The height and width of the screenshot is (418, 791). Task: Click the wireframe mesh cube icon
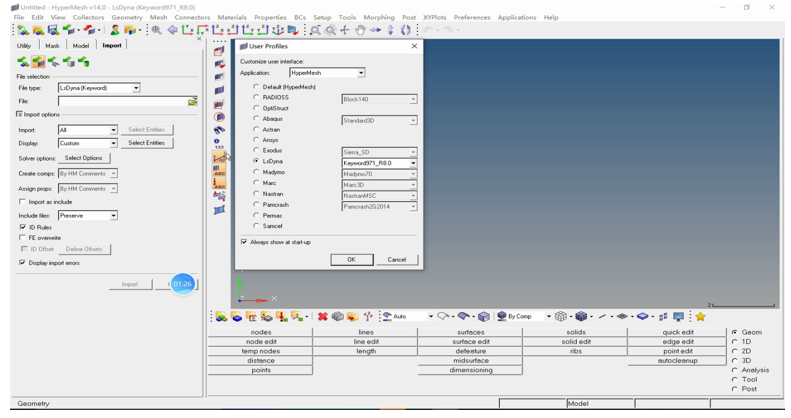click(560, 317)
